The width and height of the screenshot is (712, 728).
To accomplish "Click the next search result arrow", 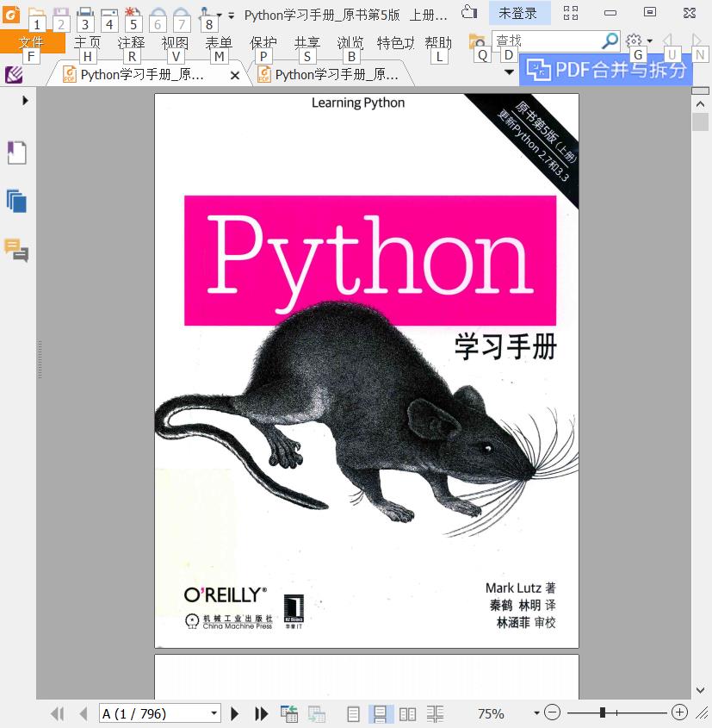I will coord(696,40).
